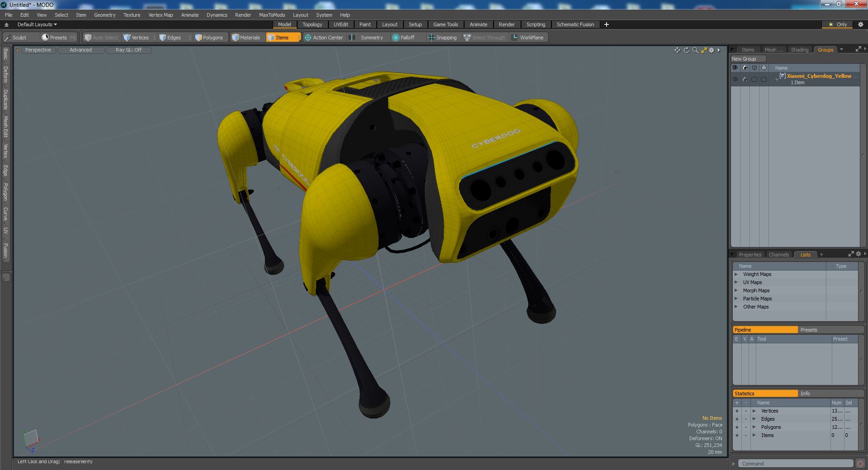Open the Perspective view type button
The width and height of the screenshot is (868, 470).
click(x=38, y=50)
